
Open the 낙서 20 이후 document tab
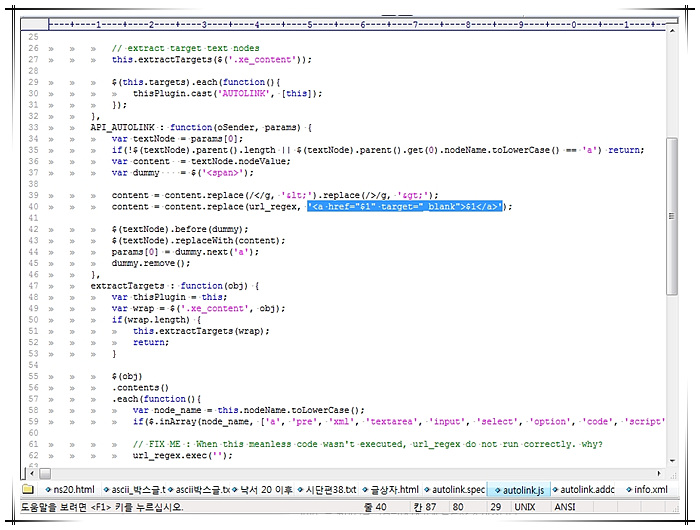[262, 489]
